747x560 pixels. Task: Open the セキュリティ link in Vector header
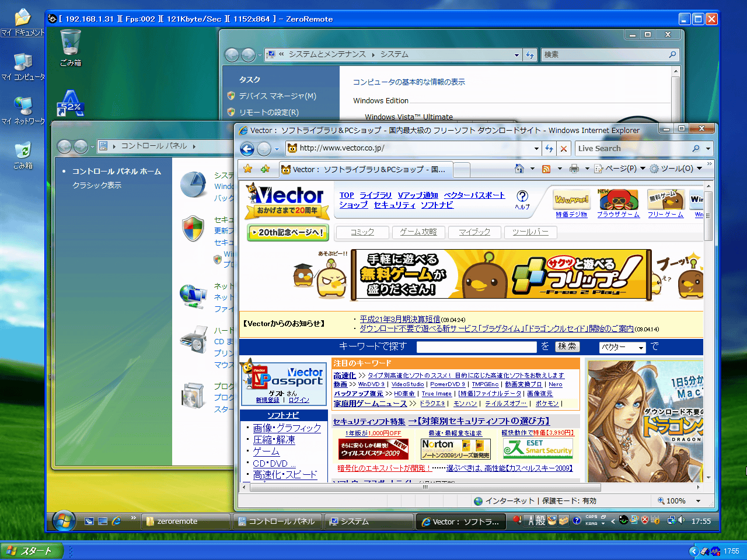(395, 205)
